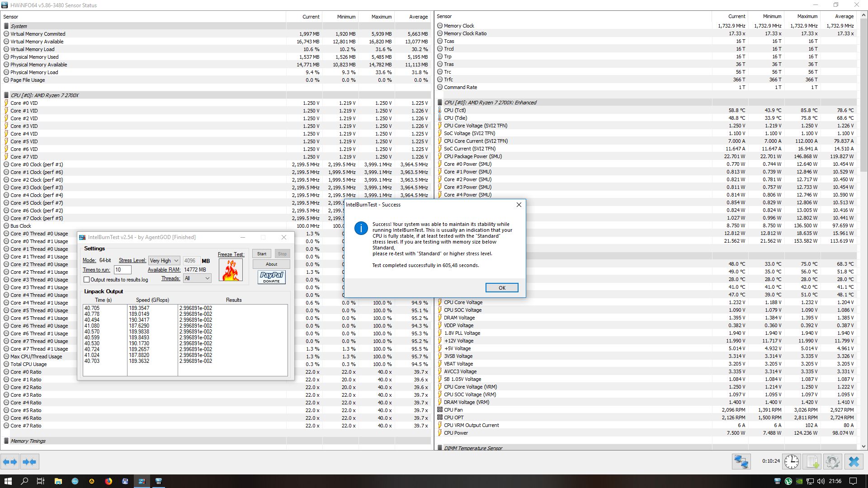Image resolution: width=868 pixels, height=488 pixels.
Task: Select the CPU (Tctl) temperature row
Action: [x=646, y=110]
